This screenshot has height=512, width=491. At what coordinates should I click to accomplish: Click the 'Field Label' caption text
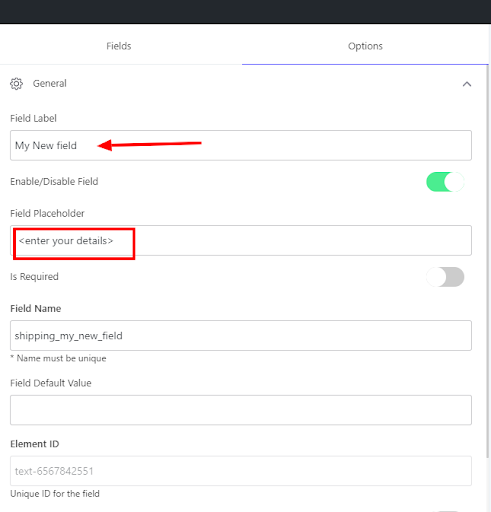pyautogui.click(x=33, y=118)
